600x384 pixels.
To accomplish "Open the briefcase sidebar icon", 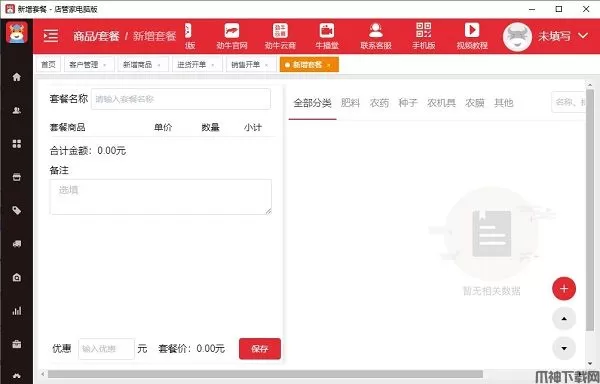I will (16, 344).
